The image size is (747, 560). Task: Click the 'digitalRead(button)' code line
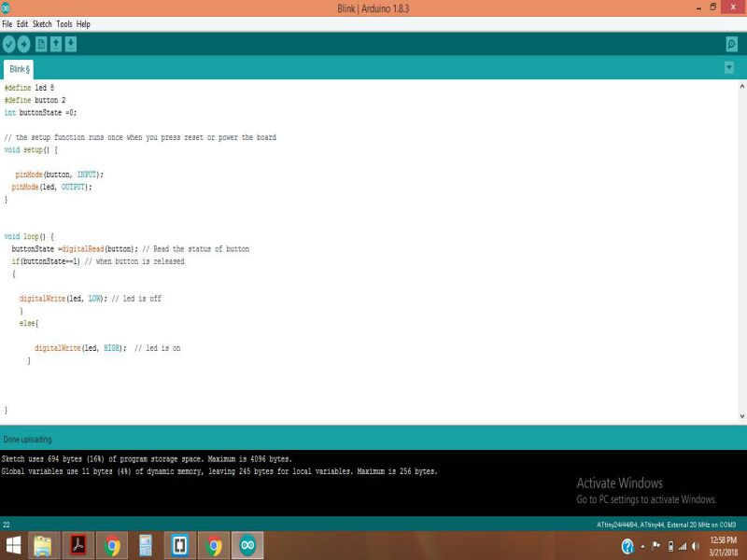pos(130,248)
